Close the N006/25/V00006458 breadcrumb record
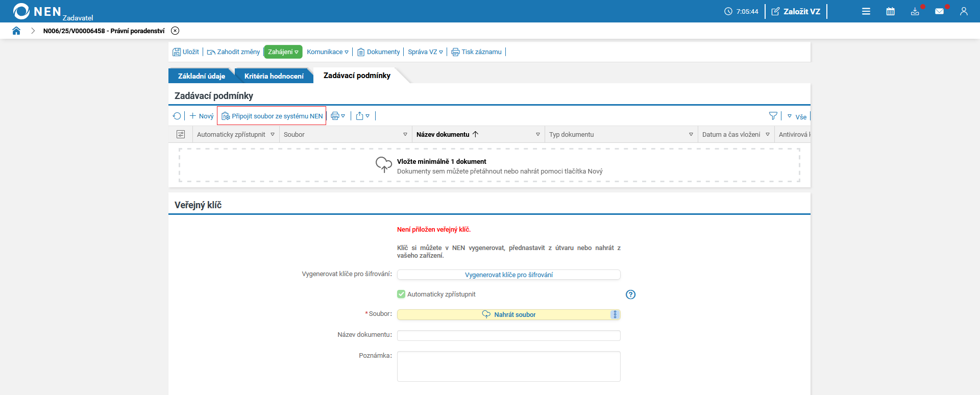This screenshot has height=395, width=980. (x=175, y=31)
